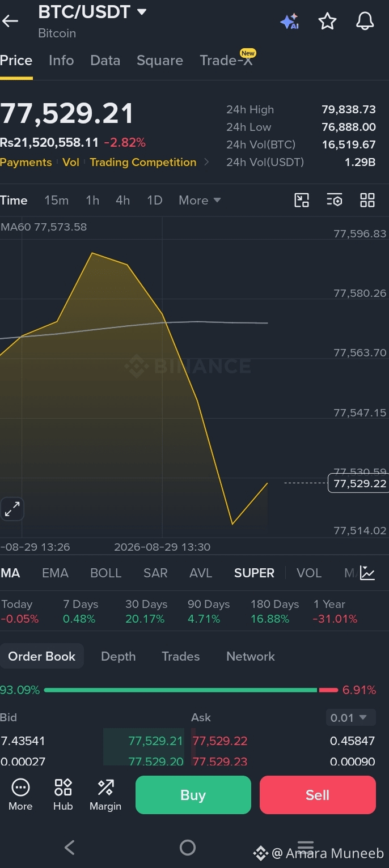Expand chart to fullscreen with arrows icon
The width and height of the screenshot is (389, 868).
point(12,509)
